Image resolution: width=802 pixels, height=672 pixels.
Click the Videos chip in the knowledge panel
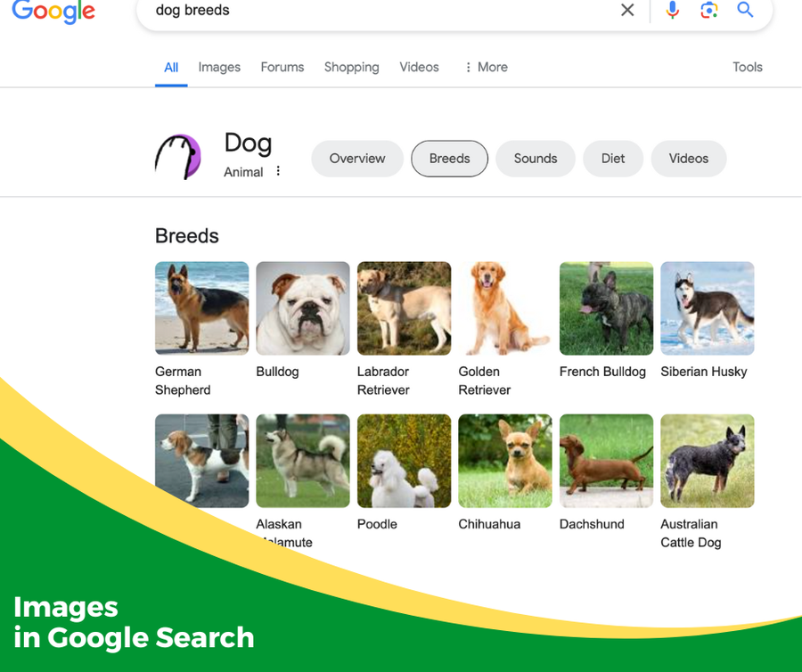click(x=688, y=158)
